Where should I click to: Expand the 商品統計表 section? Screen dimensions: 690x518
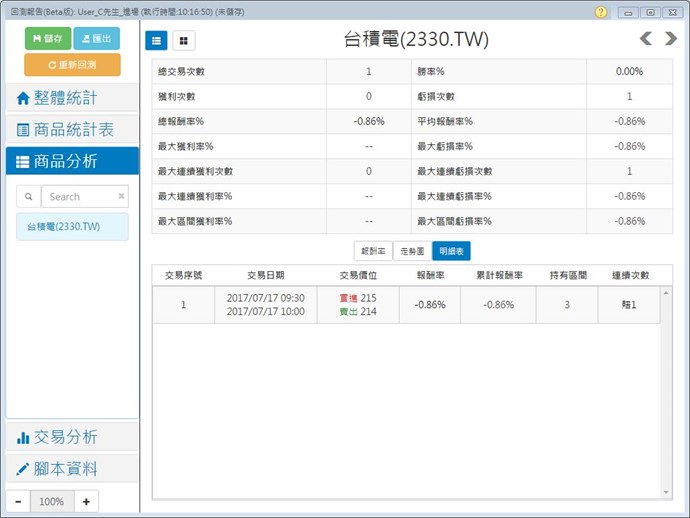tap(72, 129)
